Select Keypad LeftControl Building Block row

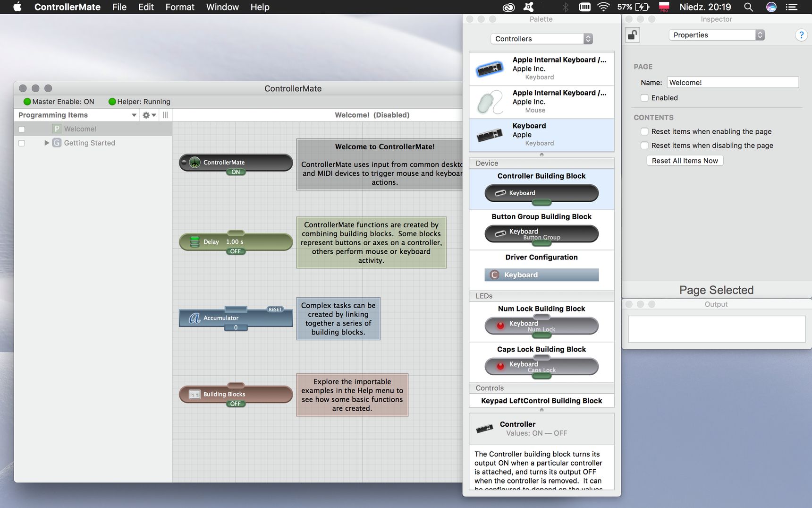(x=541, y=401)
